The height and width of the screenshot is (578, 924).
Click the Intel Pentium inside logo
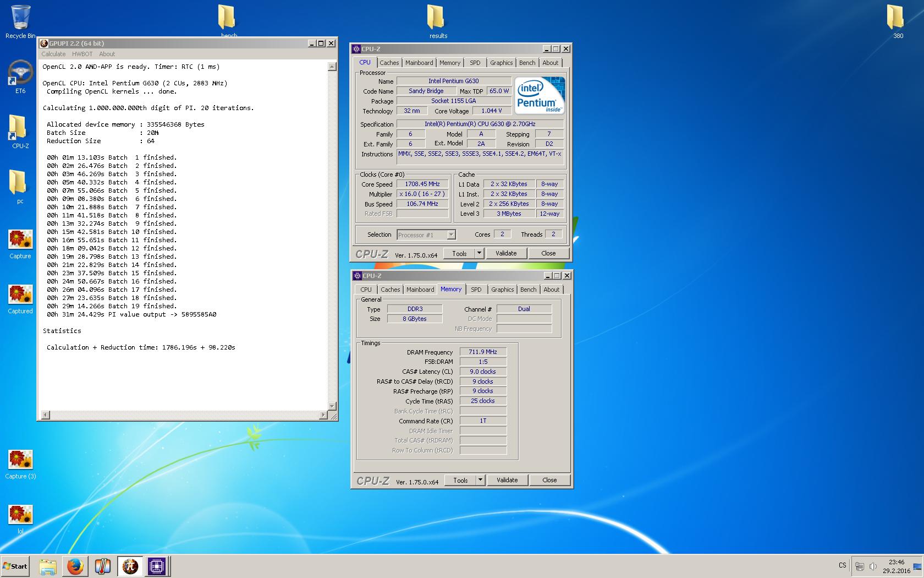[540, 96]
